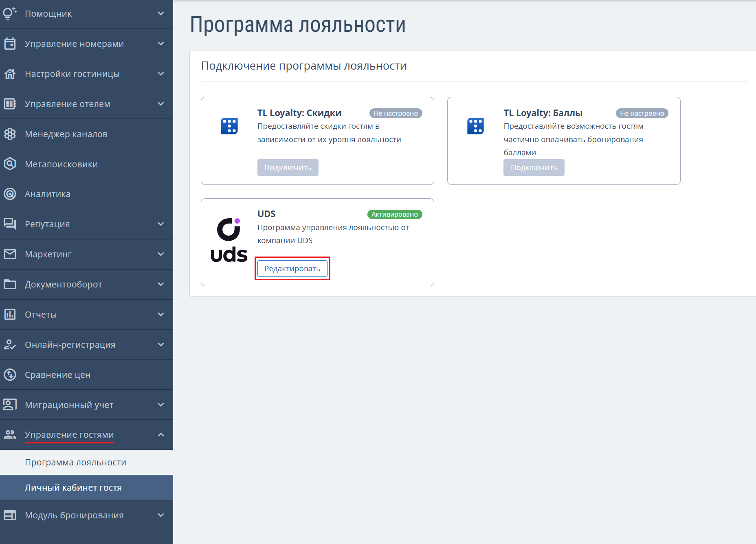
Task: Click the Подключение программы лояльности heading
Action: pyautogui.click(x=304, y=66)
